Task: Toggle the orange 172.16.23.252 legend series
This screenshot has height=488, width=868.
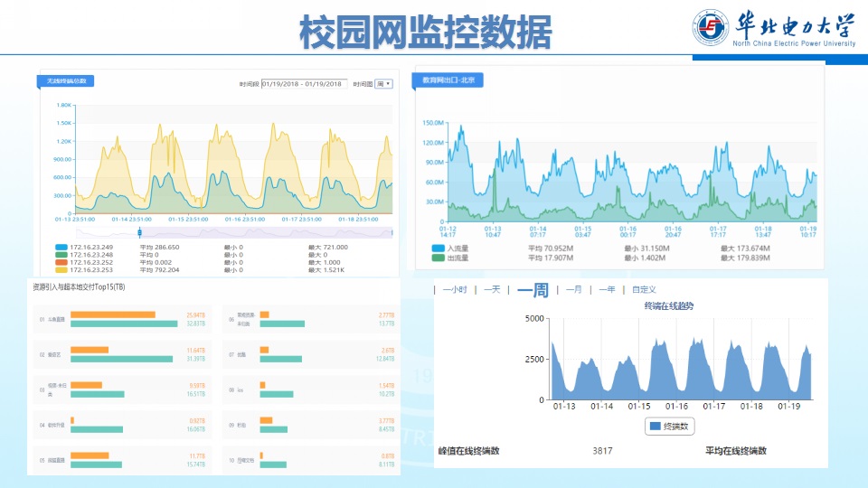Action: [x=61, y=262]
